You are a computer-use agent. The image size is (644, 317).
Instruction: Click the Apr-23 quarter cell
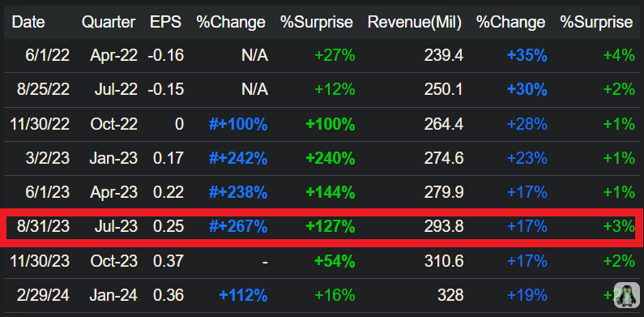tap(113, 192)
